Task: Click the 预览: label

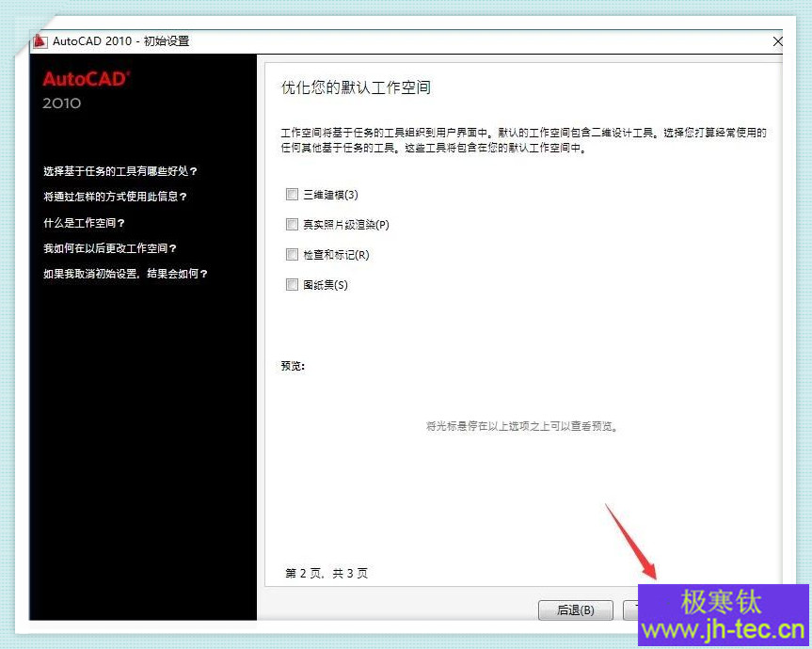Action: point(293,366)
